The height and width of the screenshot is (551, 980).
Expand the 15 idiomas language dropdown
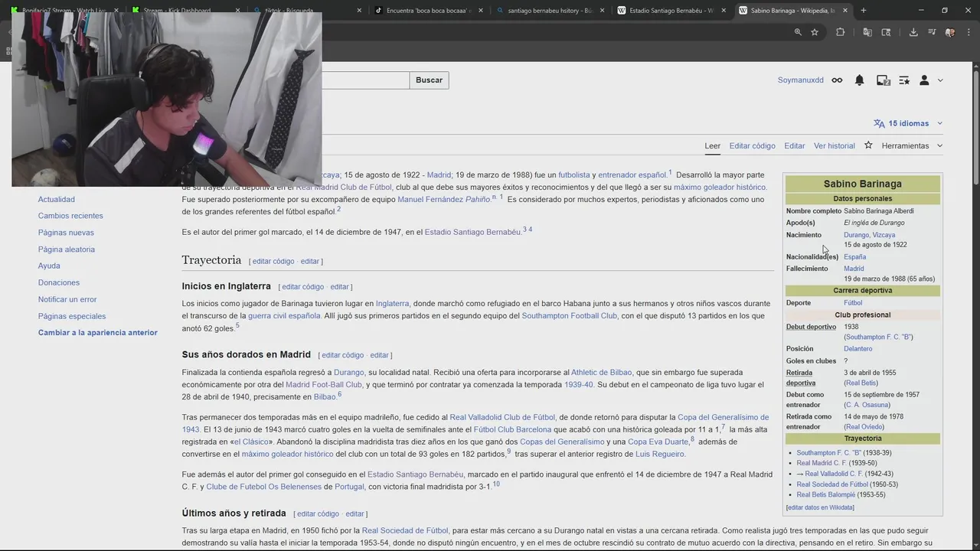[908, 123]
